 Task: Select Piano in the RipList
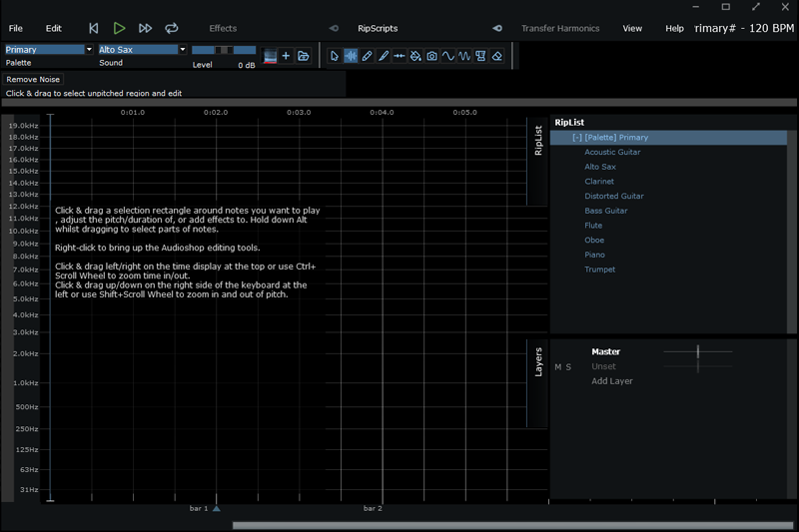pyautogui.click(x=594, y=256)
